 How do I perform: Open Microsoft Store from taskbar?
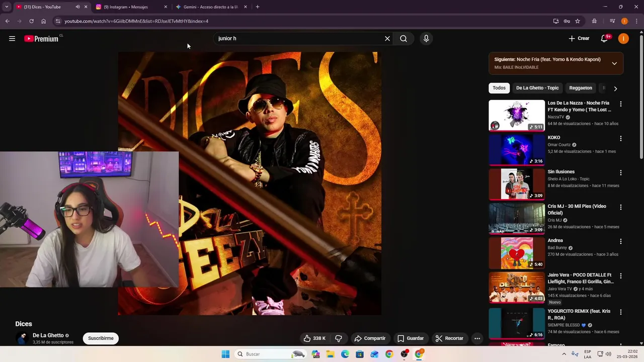[360, 354]
